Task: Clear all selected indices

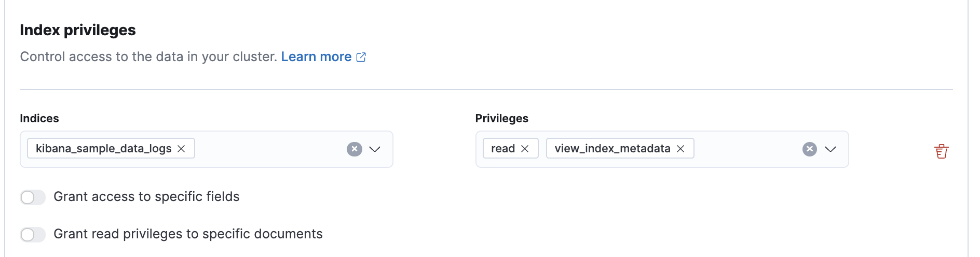Action: pos(355,149)
